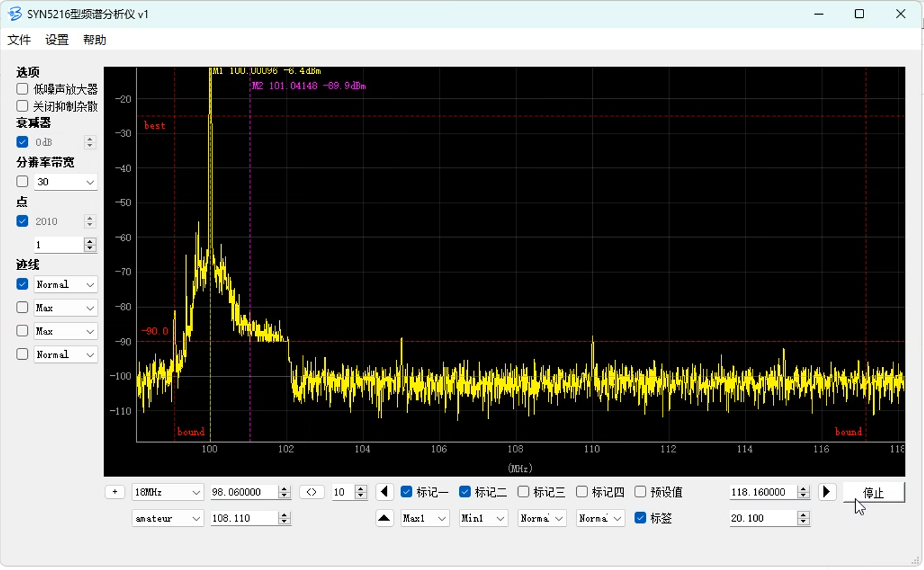Open the 文件 menu
Screen dimensions: 924x570
pos(19,39)
